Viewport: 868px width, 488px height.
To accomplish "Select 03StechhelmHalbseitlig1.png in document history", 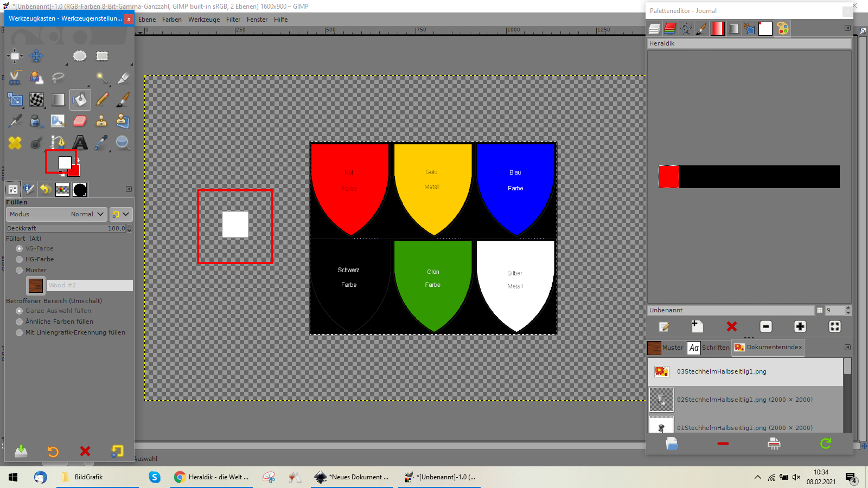I will pos(745,371).
